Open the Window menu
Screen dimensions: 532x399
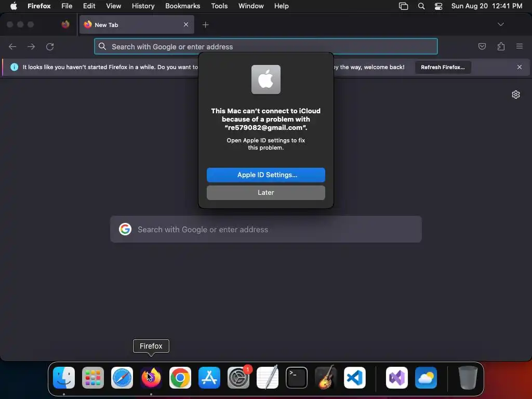tap(251, 6)
